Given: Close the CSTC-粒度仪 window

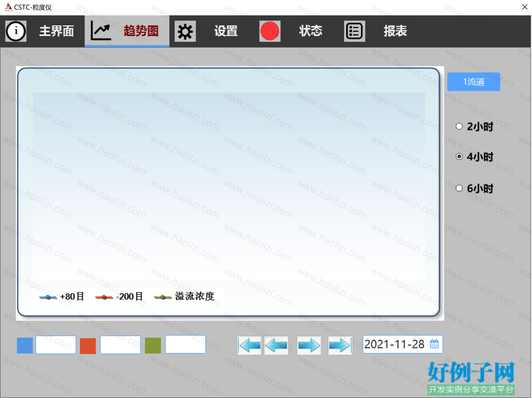Looking at the screenshot, I should coord(525,7).
